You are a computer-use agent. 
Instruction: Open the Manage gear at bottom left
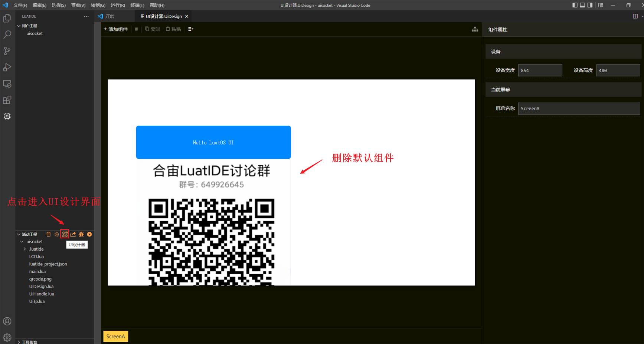coord(7,338)
